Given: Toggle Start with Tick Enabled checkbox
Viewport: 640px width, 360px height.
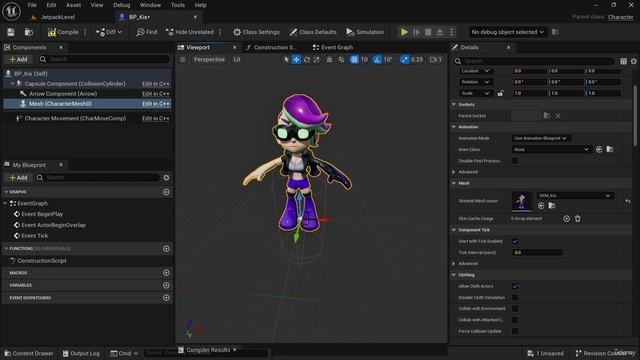Looking at the screenshot, I should click(x=515, y=241).
